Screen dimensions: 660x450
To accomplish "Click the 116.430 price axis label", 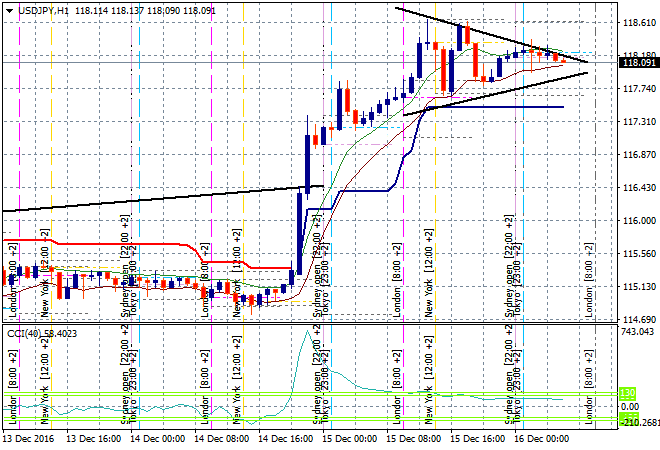I will click(x=639, y=187).
